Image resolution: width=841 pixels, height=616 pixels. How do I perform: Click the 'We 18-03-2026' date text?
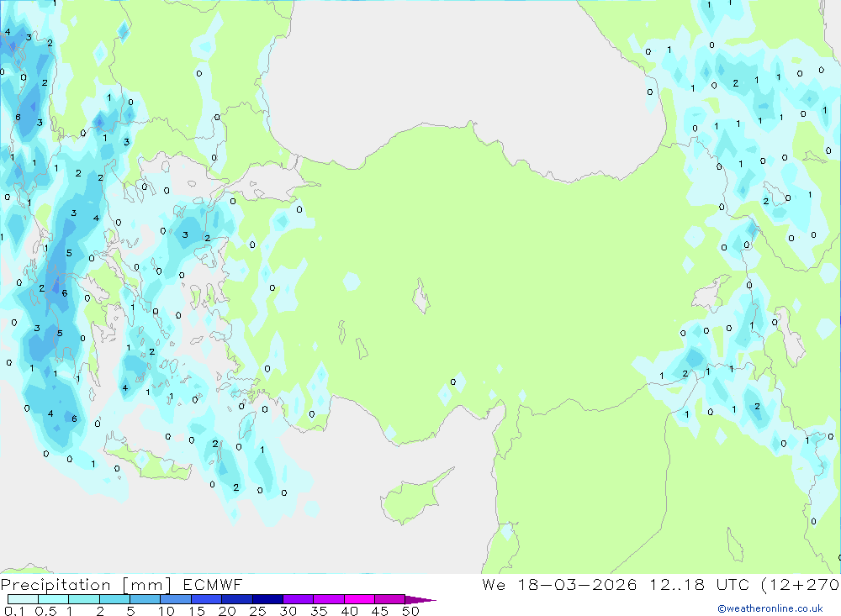click(x=559, y=584)
